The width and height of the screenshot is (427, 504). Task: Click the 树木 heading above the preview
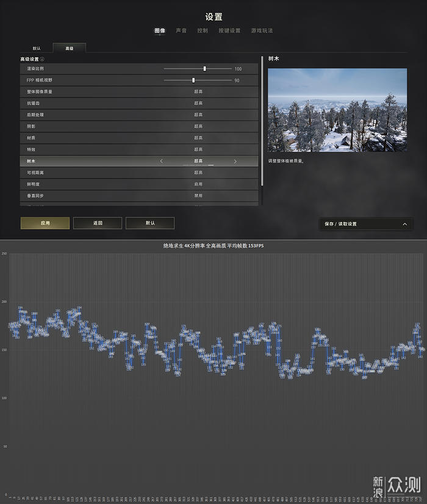point(274,59)
